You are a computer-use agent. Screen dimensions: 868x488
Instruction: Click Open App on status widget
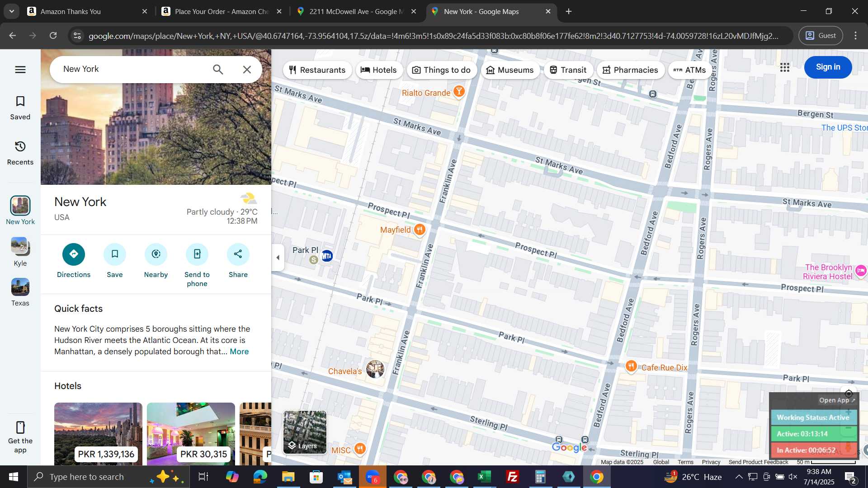click(x=837, y=400)
